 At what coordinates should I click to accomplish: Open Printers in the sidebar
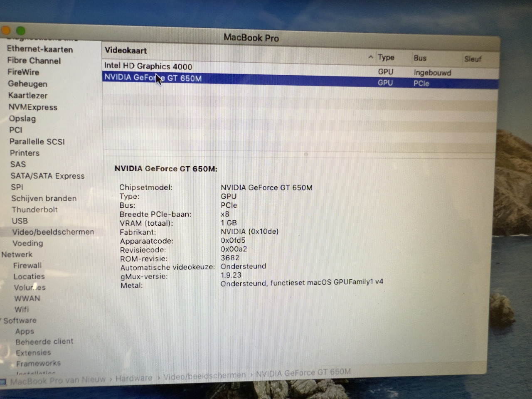tap(25, 153)
